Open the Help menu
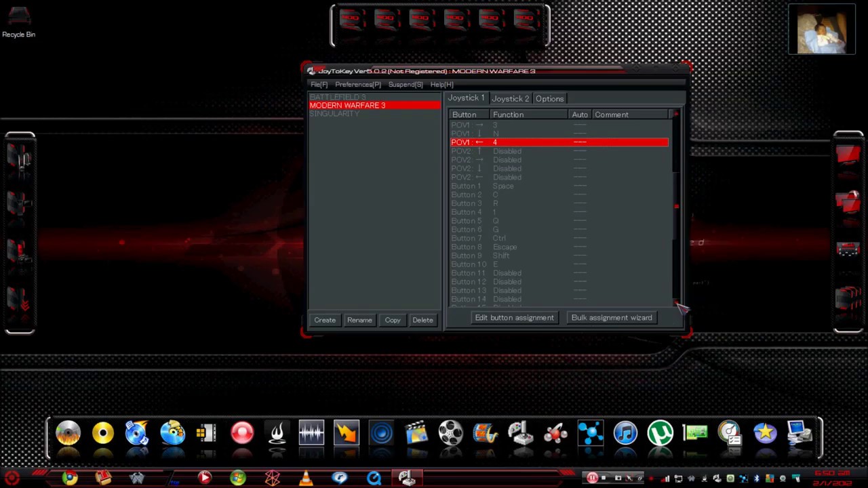This screenshot has height=488, width=868. pos(441,85)
